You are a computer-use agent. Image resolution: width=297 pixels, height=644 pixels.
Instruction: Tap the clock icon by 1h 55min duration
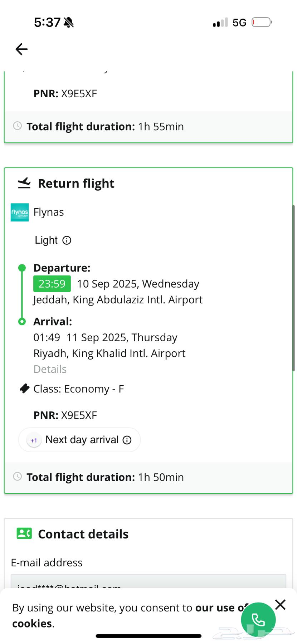[x=17, y=126]
